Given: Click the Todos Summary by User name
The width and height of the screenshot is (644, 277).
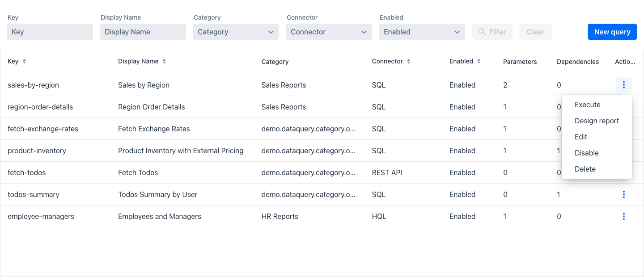Looking at the screenshot, I should tap(157, 194).
